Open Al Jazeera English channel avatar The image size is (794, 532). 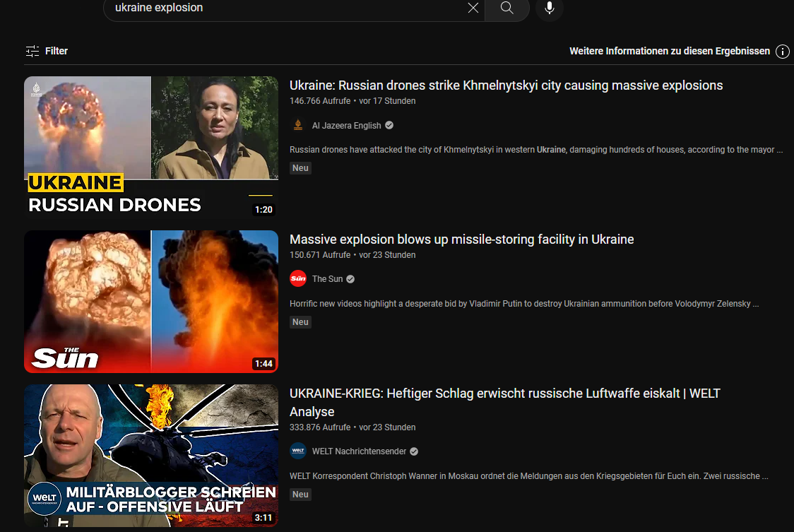pos(298,125)
